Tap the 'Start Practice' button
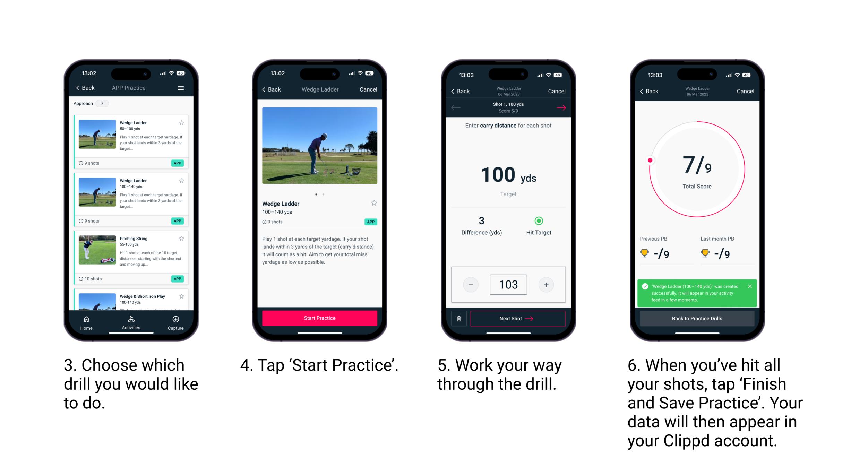Image resolution: width=868 pixels, height=467 pixels. (x=320, y=318)
